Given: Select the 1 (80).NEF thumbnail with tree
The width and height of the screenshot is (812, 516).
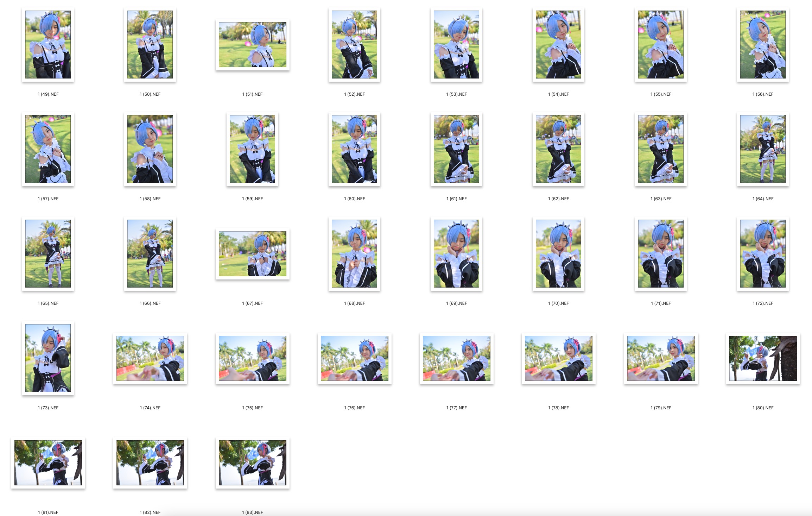Looking at the screenshot, I should click(x=762, y=358).
